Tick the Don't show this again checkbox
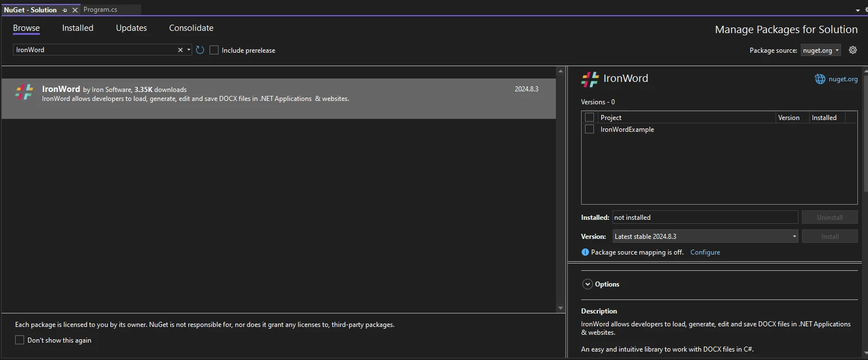Screen dimensions: 868x360 click(20, 340)
